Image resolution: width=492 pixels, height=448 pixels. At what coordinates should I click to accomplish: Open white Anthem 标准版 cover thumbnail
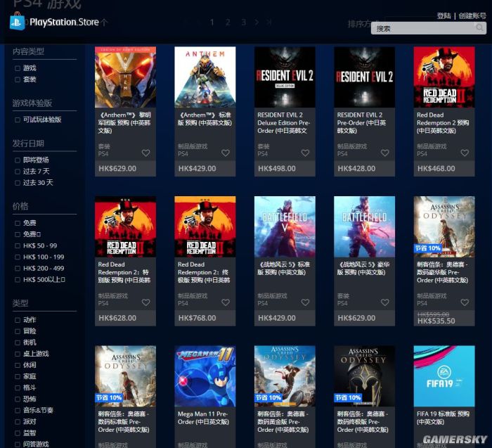tap(205, 77)
